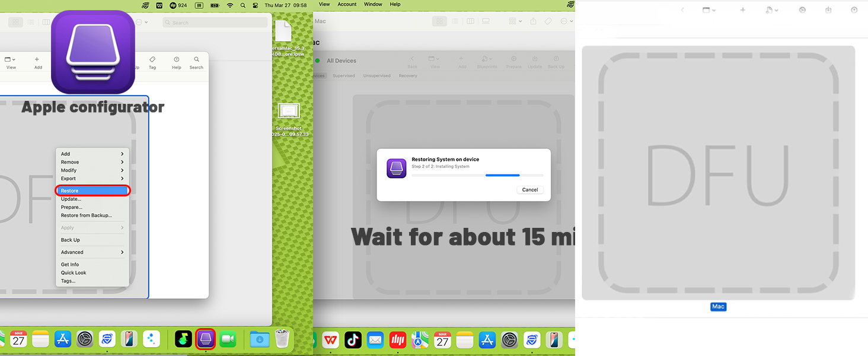
Task: Click the Mac device name label
Action: point(718,307)
